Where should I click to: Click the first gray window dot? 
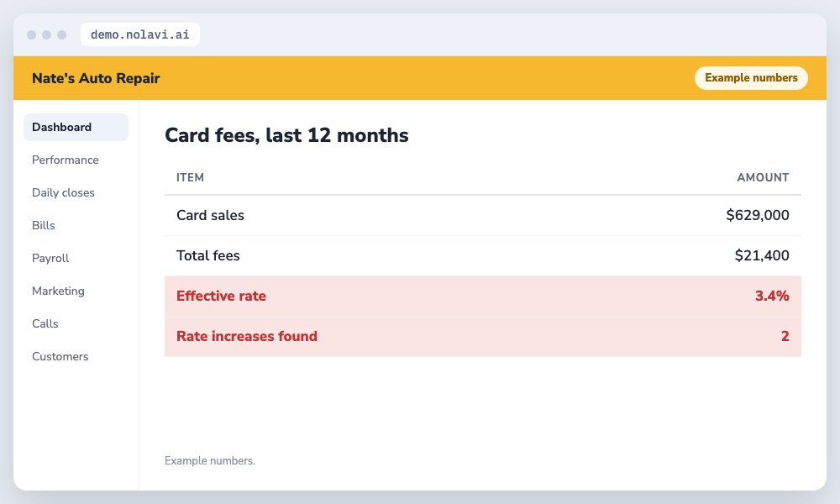click(x=32, y=34)
